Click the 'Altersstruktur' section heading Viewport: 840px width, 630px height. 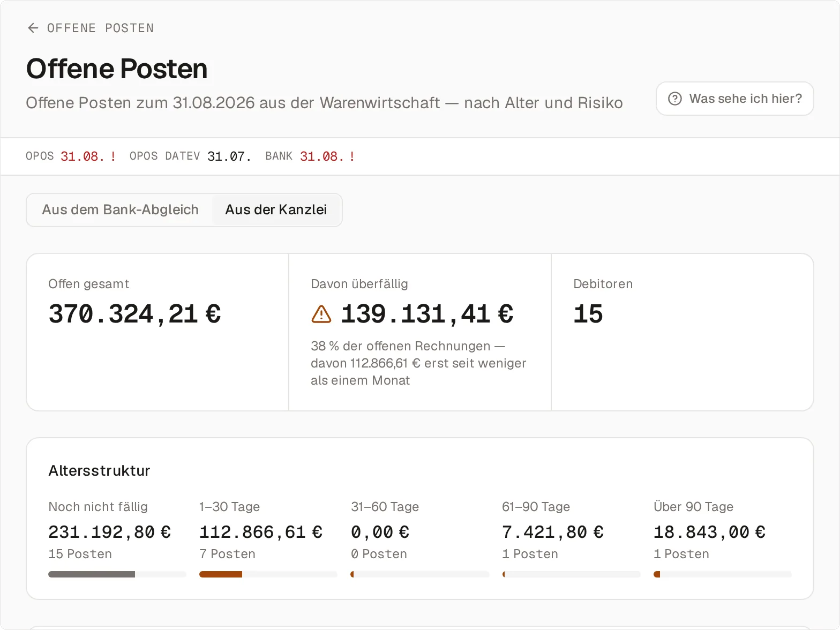pyautogui.click(x=99, y=470)
